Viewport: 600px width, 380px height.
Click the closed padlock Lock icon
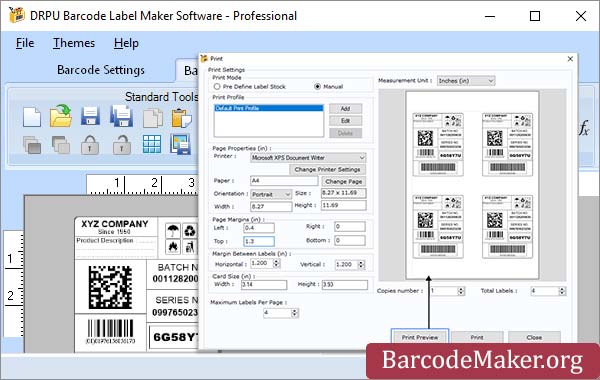coord(90,145)
